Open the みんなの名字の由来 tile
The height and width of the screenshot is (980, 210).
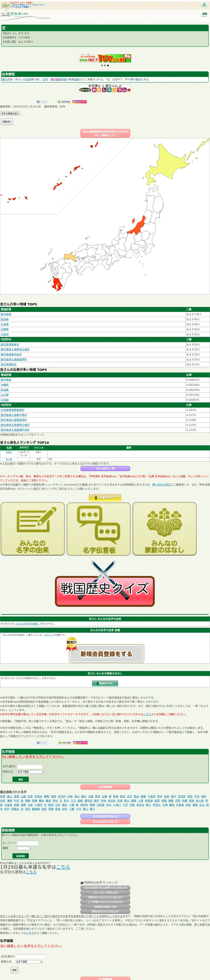(33, 529)
